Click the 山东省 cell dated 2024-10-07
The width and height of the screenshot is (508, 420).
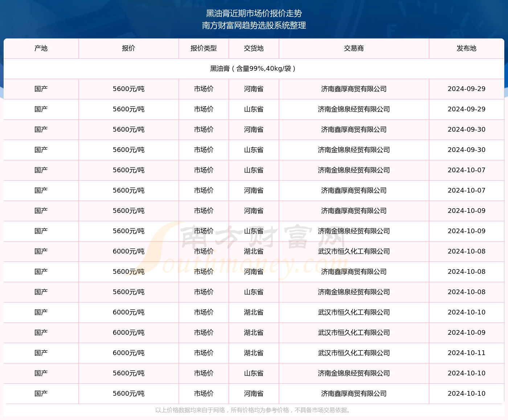pyautogui.click(x=254, y=170)
